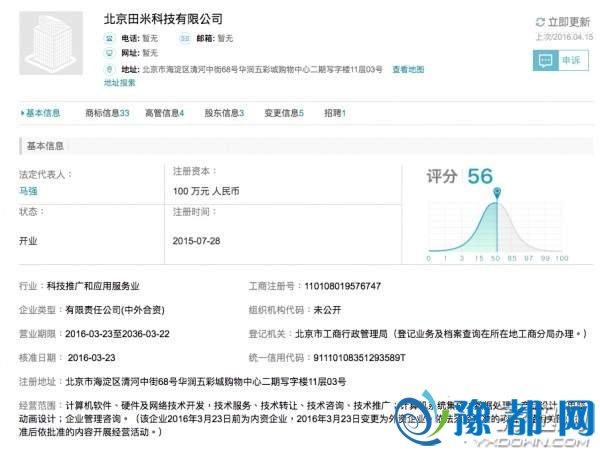The width and height of the screenshot is (600, 458).
Task: Click legal representative name 马强
Action: pyautogui.click(x=30, y=190)
